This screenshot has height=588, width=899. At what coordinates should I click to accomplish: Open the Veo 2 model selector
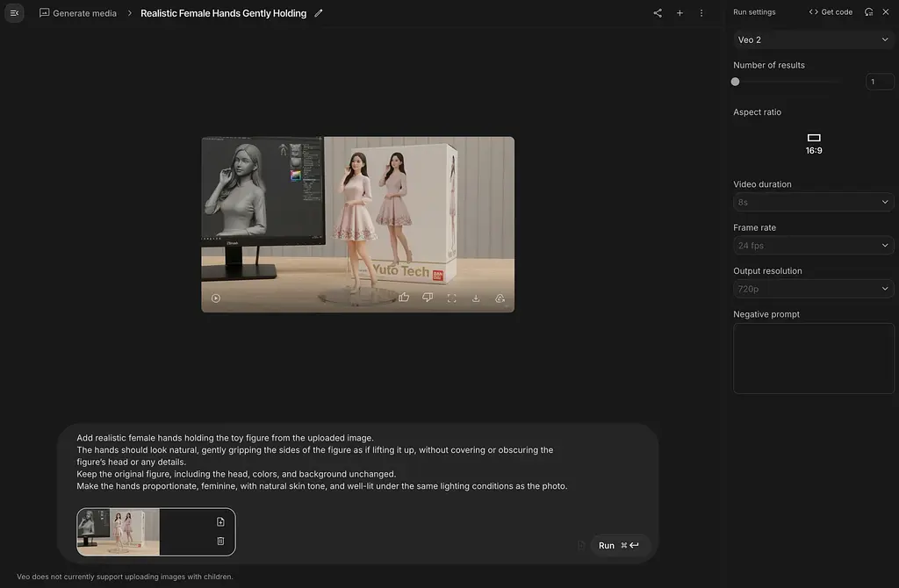pyautogui.click(x=813, y=39)
